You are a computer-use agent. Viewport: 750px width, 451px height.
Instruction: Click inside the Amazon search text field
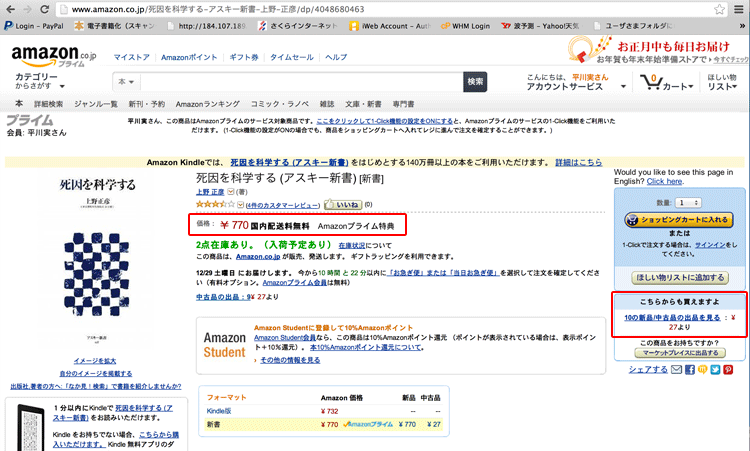[x=300, y=81]
